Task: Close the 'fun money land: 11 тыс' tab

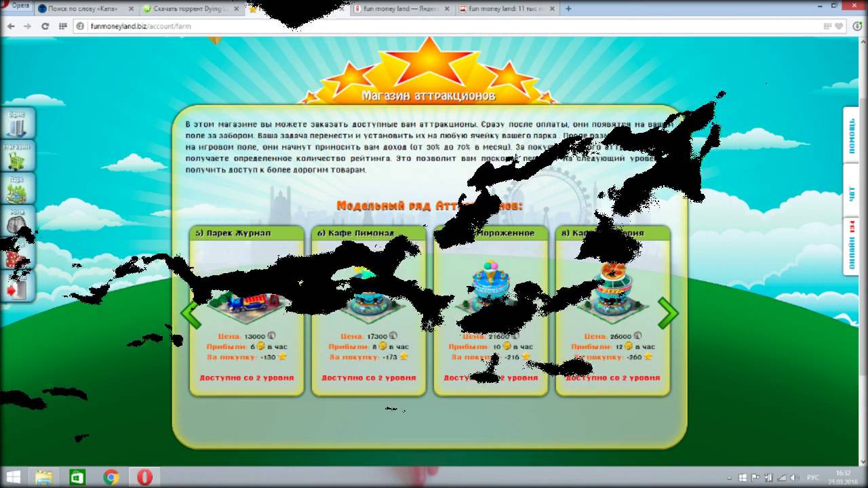Action: pos(553,9)
